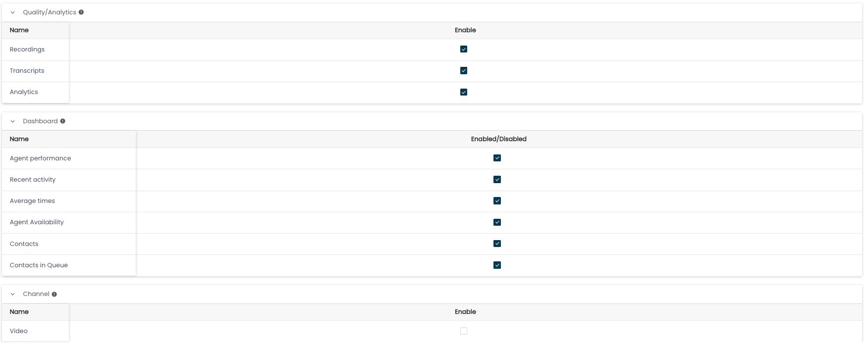868x346 pixels.
Task: Click the Name header in Channel table
Action: pyautogui.click(x=19, y=312)
